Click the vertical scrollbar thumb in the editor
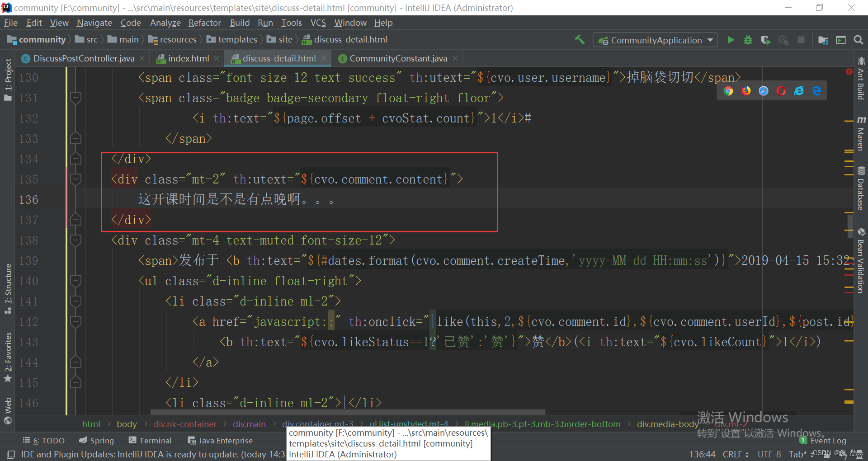Screen dimensions: 868x461 click(x=850, y=226)
